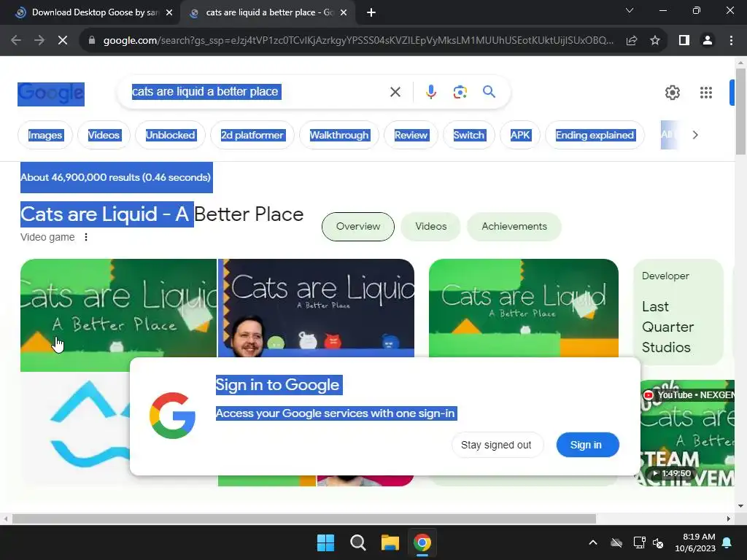747x560 pixels.
Task: Submit search with the magnifier icon
Action: (x=489, y=92)
